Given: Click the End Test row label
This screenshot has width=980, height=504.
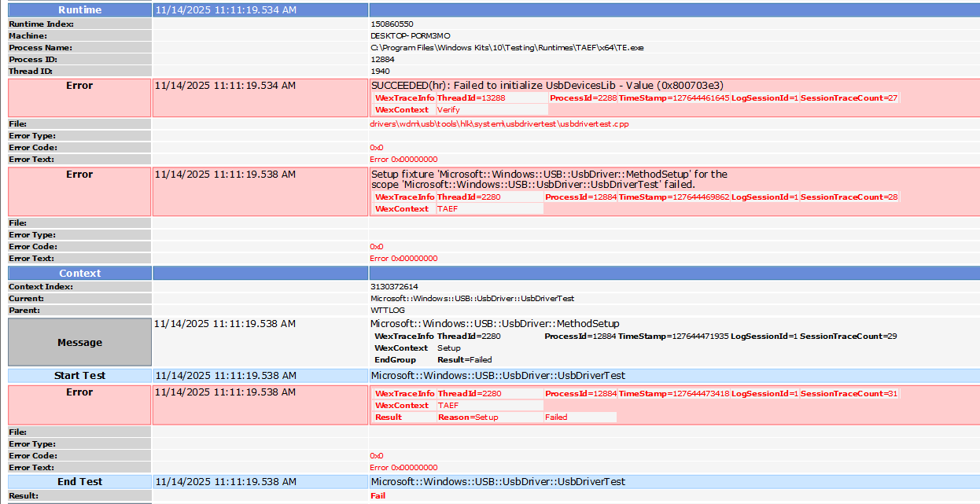Looking at the screenshot, I should coord(79,482).
